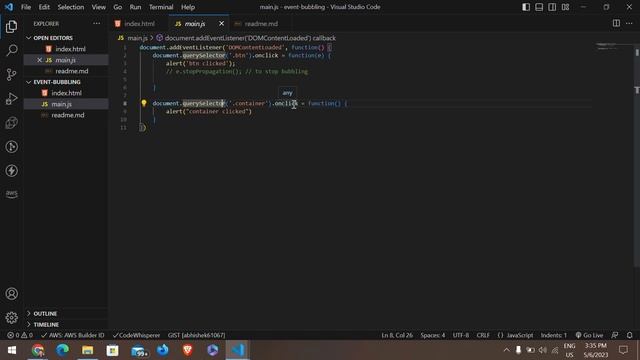Customize layout from title bar icon

pyautogui.click(x=565, y=7)
